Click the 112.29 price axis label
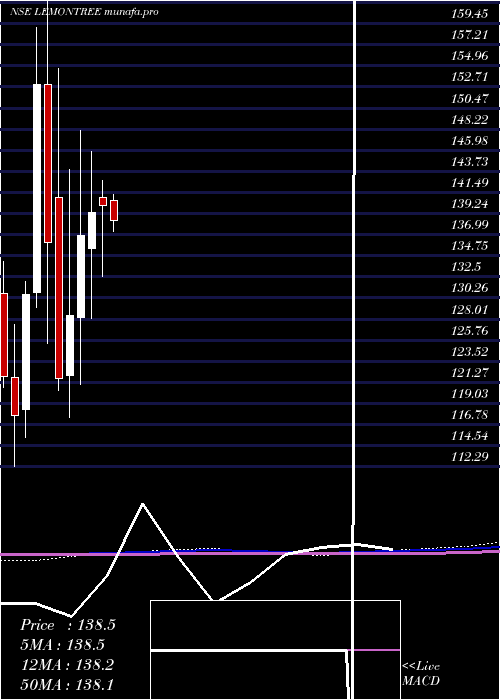500x700 pixels. 470,457
